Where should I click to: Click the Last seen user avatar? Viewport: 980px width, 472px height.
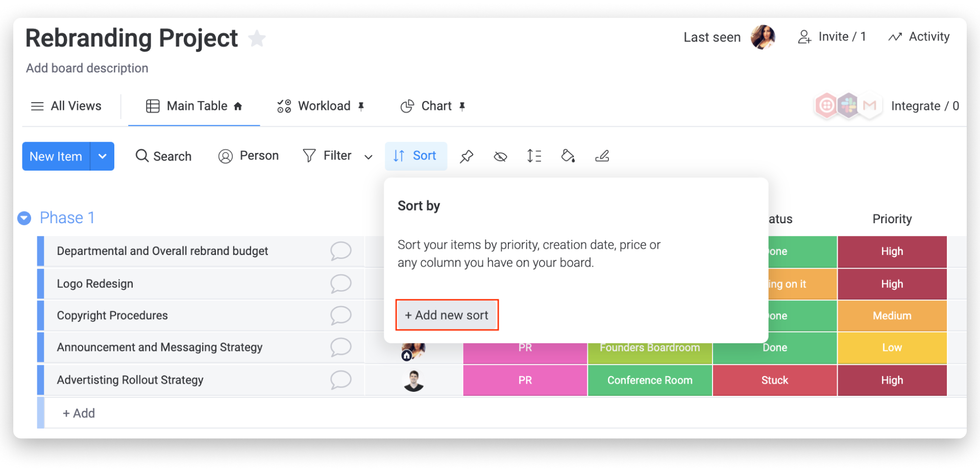[763, 37]
